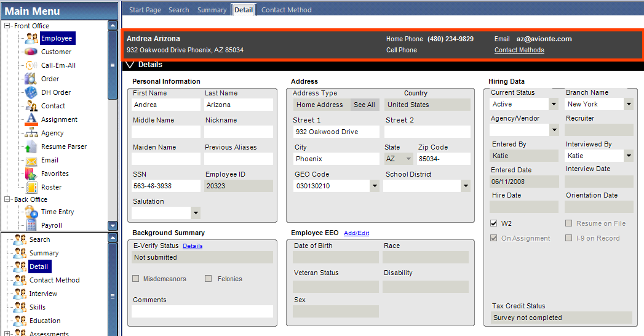Switch to the Search tab

pyautogui.click(x=178, y=10)
